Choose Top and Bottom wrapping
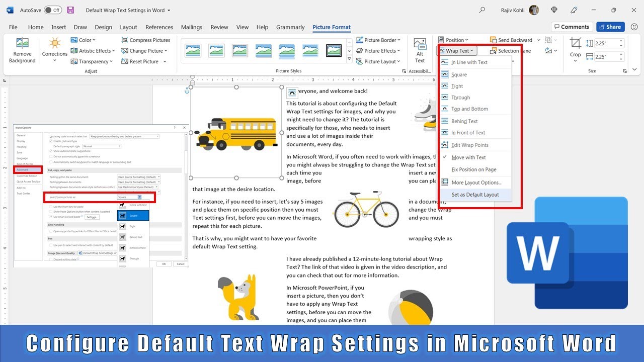 click(x=475, y=109)
